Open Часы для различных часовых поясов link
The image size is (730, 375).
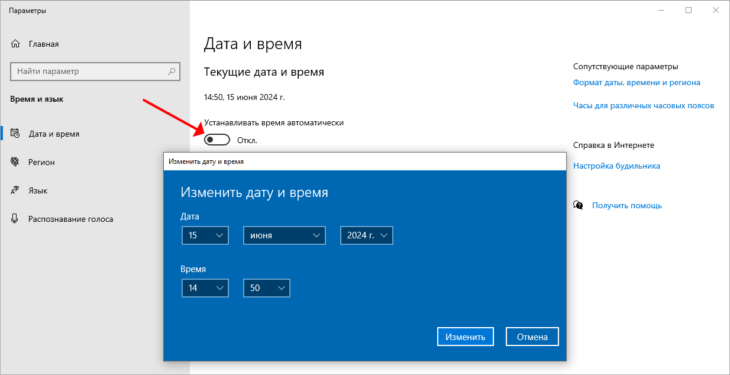tap(643, 106)
